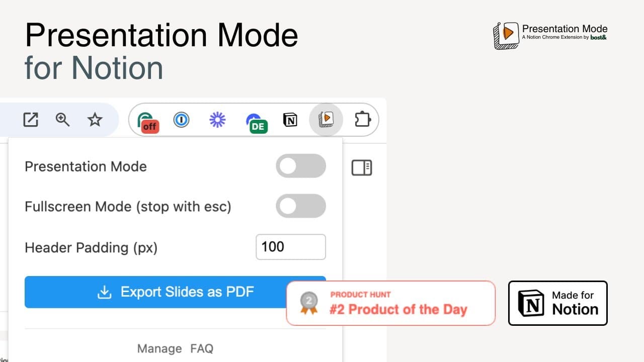Click the Product Hunt #2 Product badge

390,303
